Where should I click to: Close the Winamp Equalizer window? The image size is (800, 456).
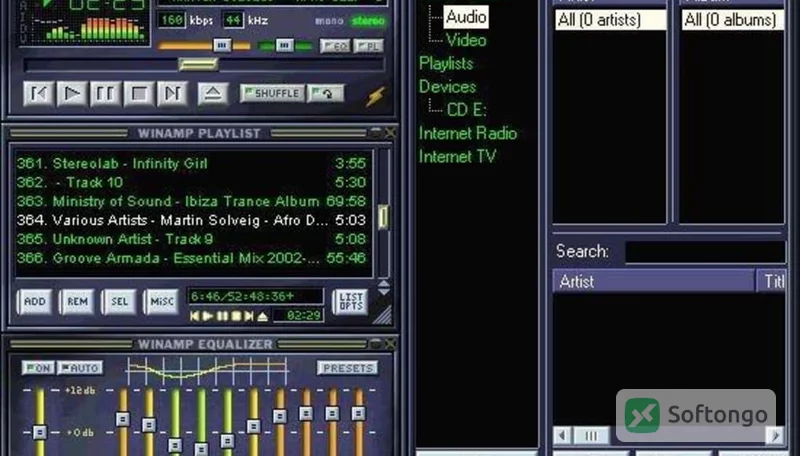[390, 343]
